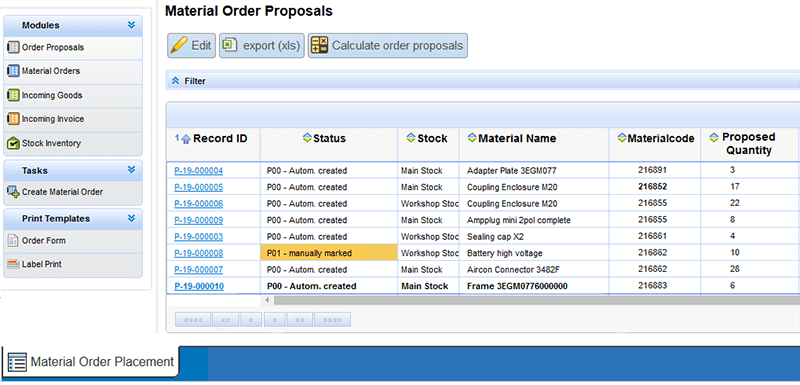
Task: Open Stock Inventory module
Action: 73,143
